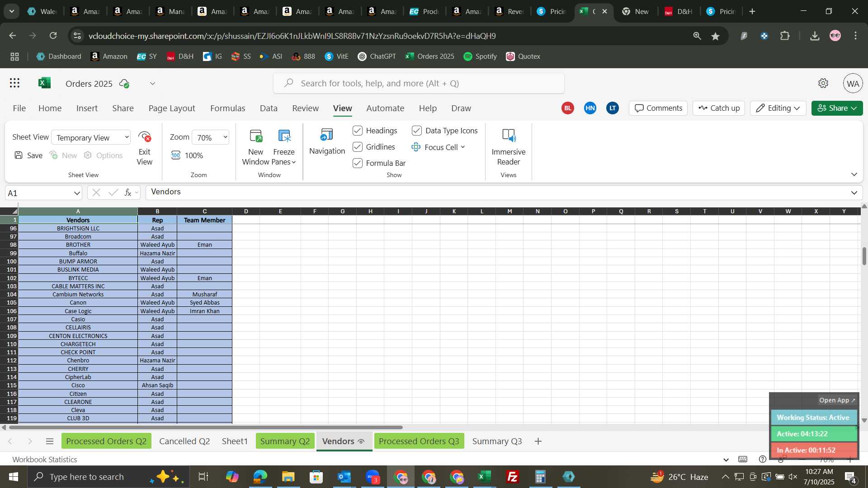Click the Share button

(837, 108)
